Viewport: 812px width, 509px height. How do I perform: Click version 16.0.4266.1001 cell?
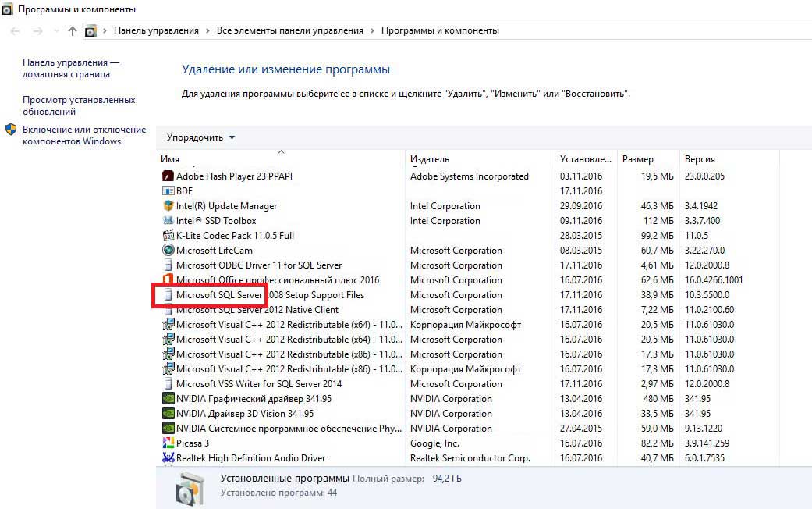(x=714, y=280)
